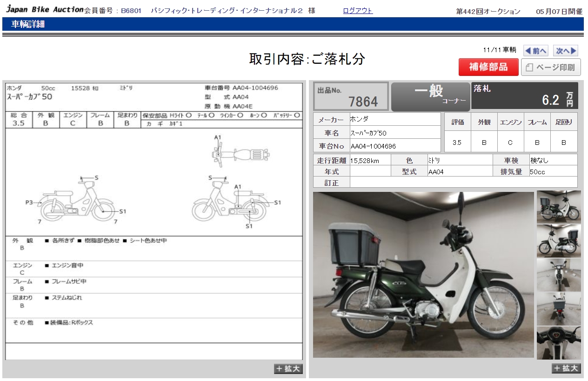Click the シート色あせ中 exterior note
The height and width of the screenshot is (381, 588).
click(x=145, y=241)
